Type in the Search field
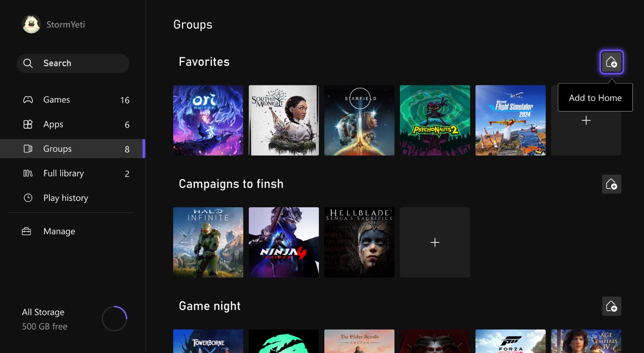644x353 pixels. (x=81, y=63)
